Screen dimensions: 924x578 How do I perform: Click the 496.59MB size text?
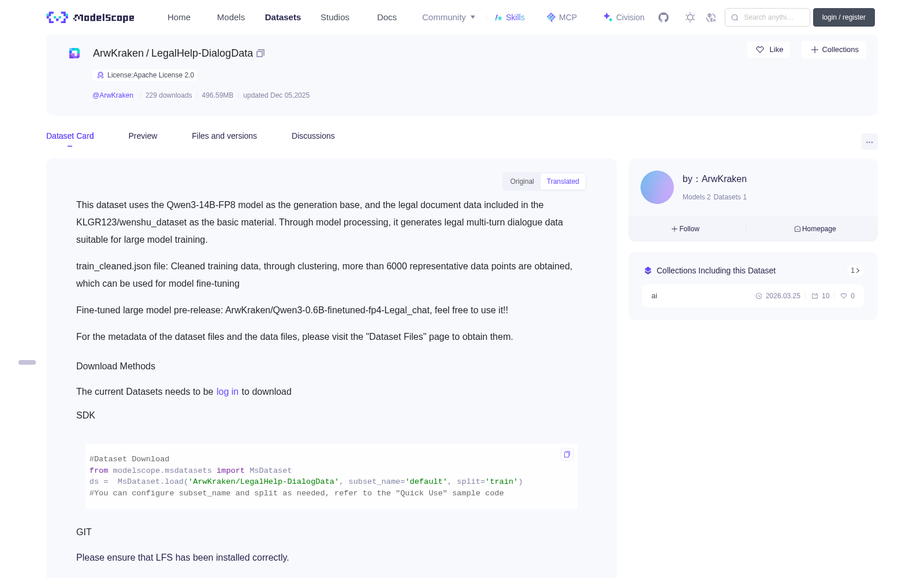point(218,95)
